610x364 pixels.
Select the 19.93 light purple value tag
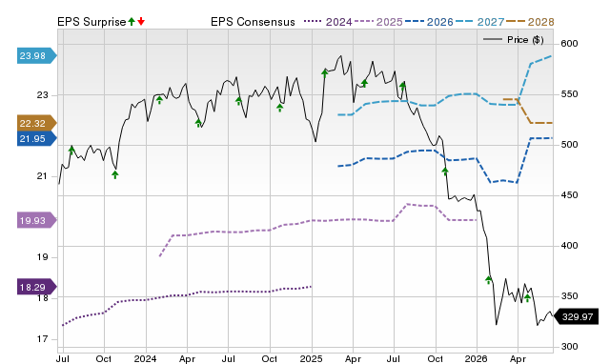click(x=37, y=221)
